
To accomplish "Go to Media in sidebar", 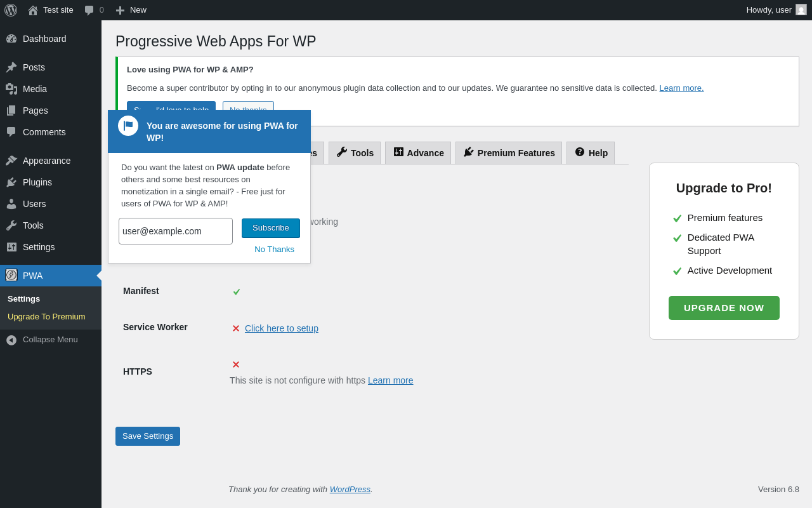I will coord(35,89).
